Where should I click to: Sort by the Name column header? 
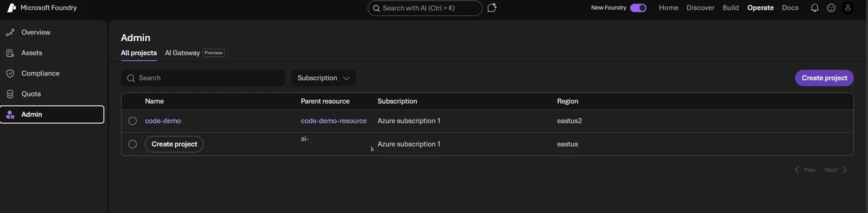155,101
